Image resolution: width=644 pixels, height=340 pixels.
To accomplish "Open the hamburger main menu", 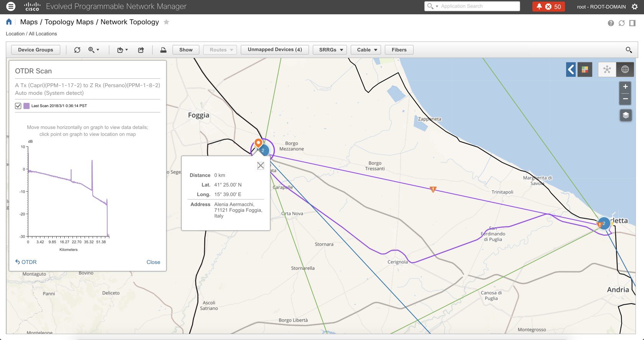I will tap(11, 7).
